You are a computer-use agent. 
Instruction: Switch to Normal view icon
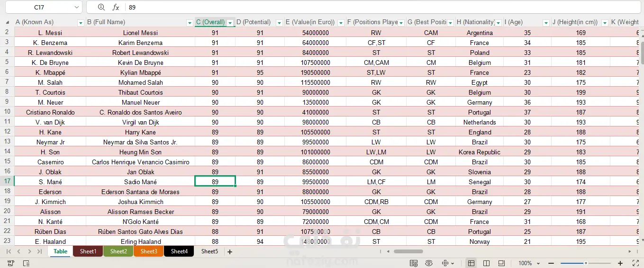(471, 263)
